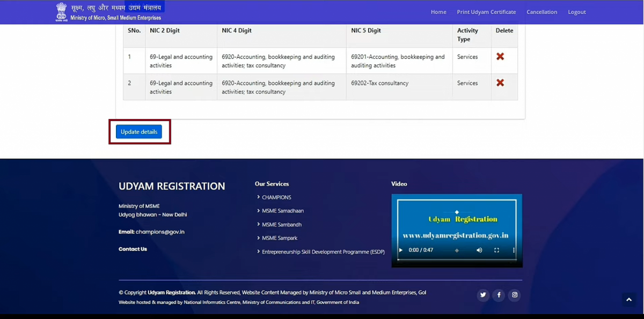644x319 pixels.
Task: Open the Instagram social media page
Action: pos(514,295)
